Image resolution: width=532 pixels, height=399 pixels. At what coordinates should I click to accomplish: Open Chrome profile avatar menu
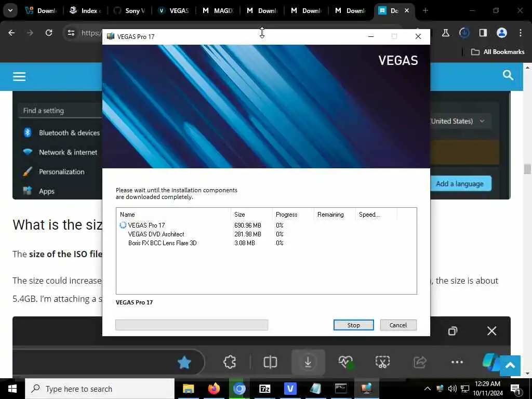click(x=501, y=33)
